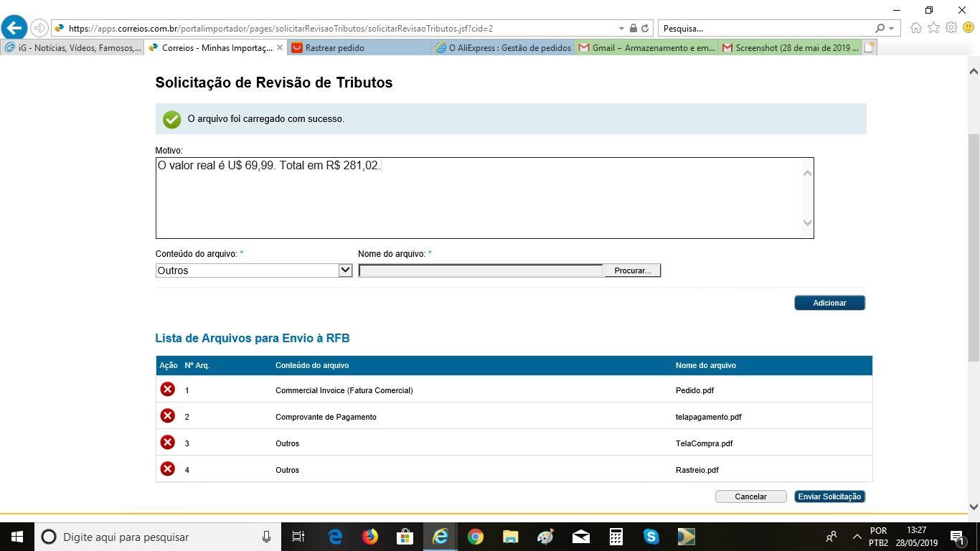The height and width of the screenshot is (551, 980).
Task: Expand search provider dropdown arrow
Action: 892,29
